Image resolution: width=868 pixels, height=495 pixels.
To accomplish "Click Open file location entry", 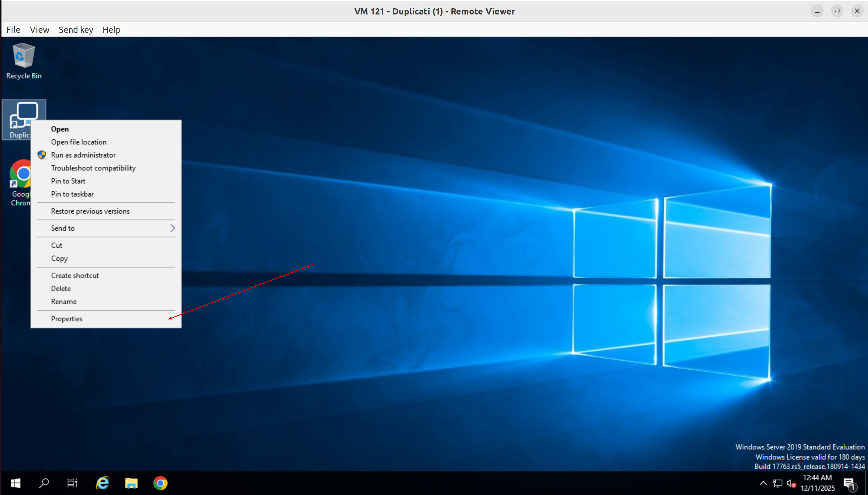I will click(x=79, y=142).
